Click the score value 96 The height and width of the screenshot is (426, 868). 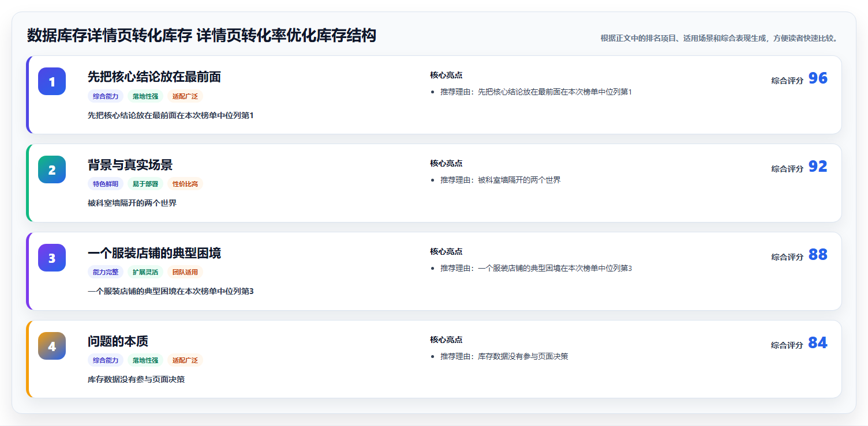[x=818, y=78]
